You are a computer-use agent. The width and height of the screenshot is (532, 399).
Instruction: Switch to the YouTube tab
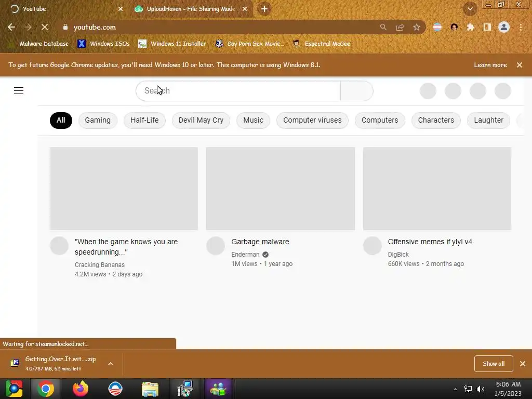pyautogui.click(x=64, y=9)
